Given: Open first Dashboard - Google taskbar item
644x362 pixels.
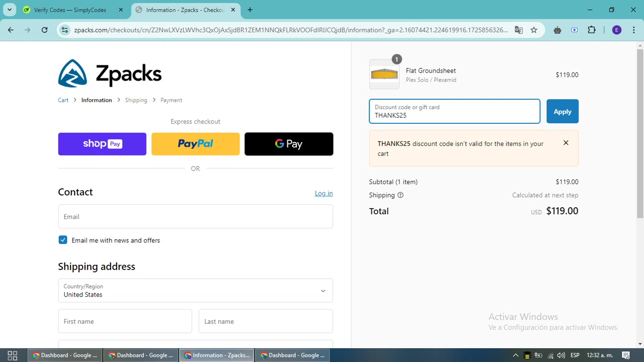Looking at the screenshot, I should (x=65, y=355).
